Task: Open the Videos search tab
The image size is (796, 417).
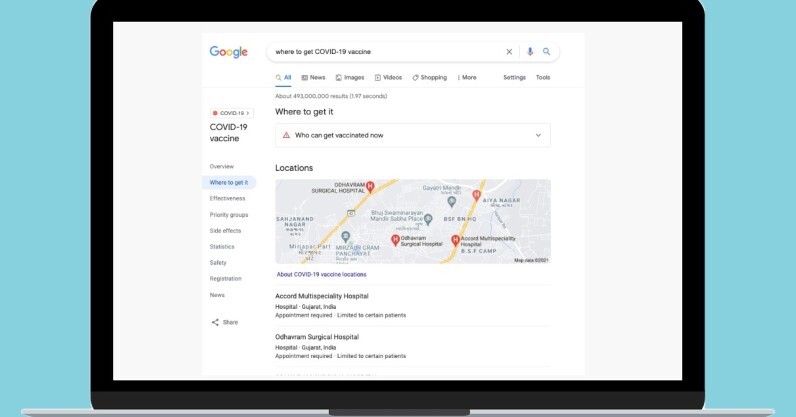Action: point(388,77)
